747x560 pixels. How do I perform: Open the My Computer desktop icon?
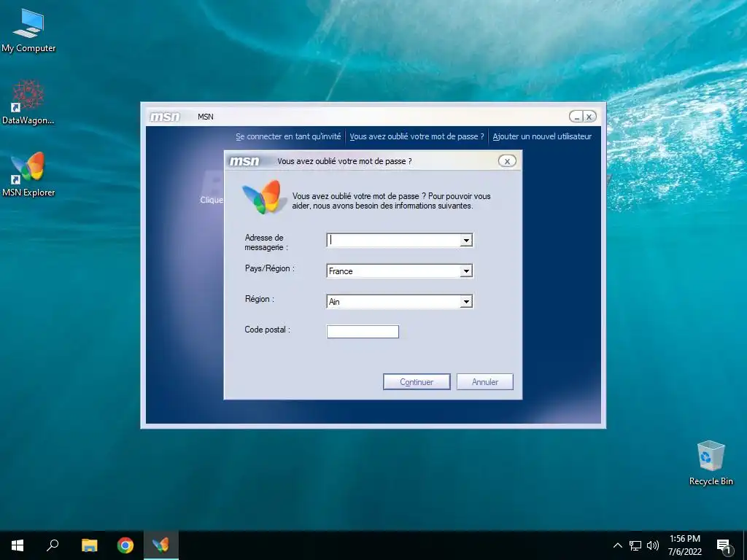coord(28,30)
